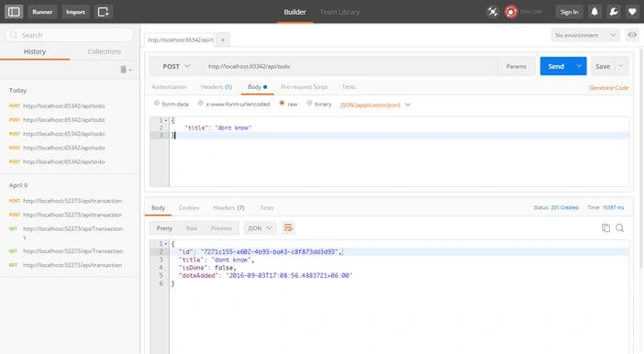This screenshot has height=354, width=644.
Task: Click the blue Send button
Action: point(556,66)
